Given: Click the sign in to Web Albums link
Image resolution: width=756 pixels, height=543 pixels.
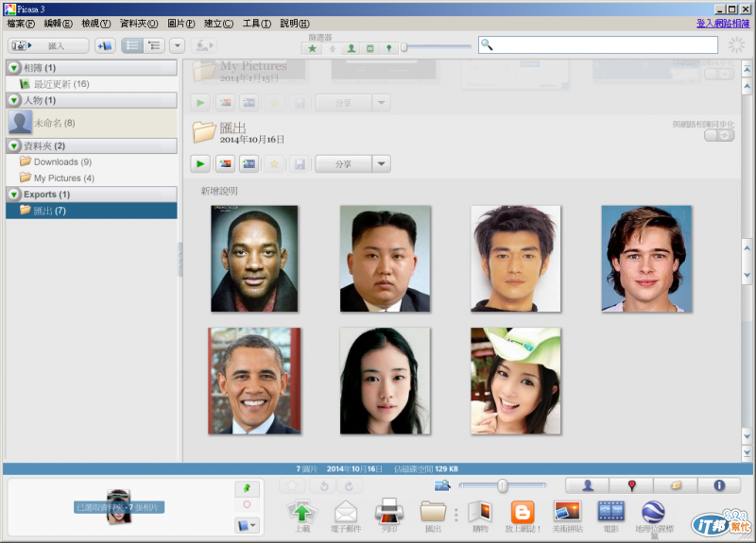Looking at the screenshot, I should (723, 23).
